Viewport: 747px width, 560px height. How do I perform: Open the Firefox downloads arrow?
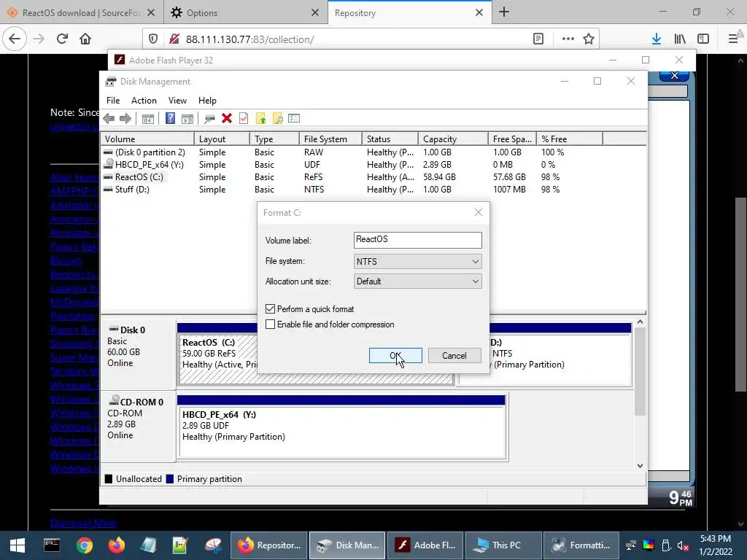[x=657, y=39]
